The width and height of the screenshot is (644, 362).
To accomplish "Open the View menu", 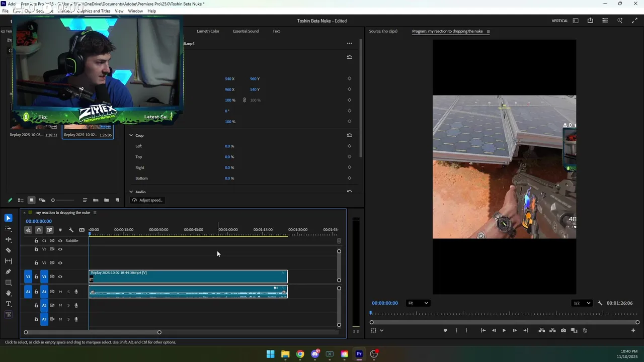I will 119,11.
